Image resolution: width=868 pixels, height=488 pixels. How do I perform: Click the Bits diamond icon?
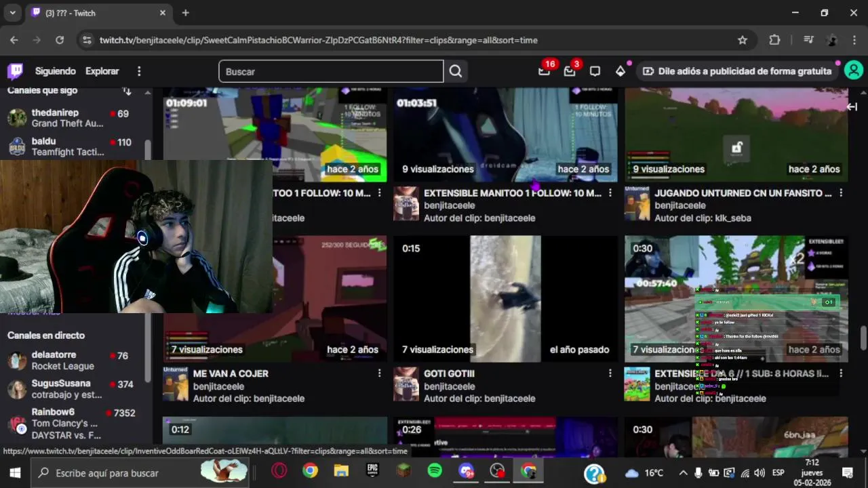tap(620, 71)
